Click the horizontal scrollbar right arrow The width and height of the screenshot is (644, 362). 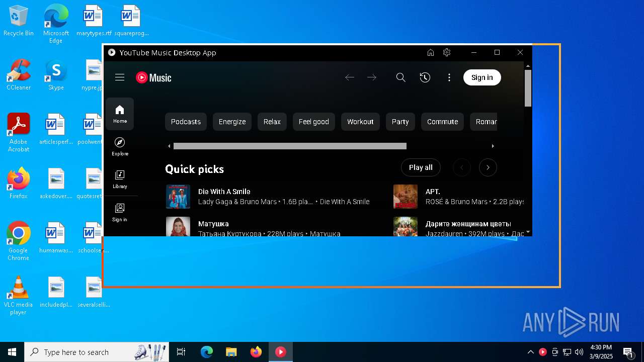(x=493, y=146)
